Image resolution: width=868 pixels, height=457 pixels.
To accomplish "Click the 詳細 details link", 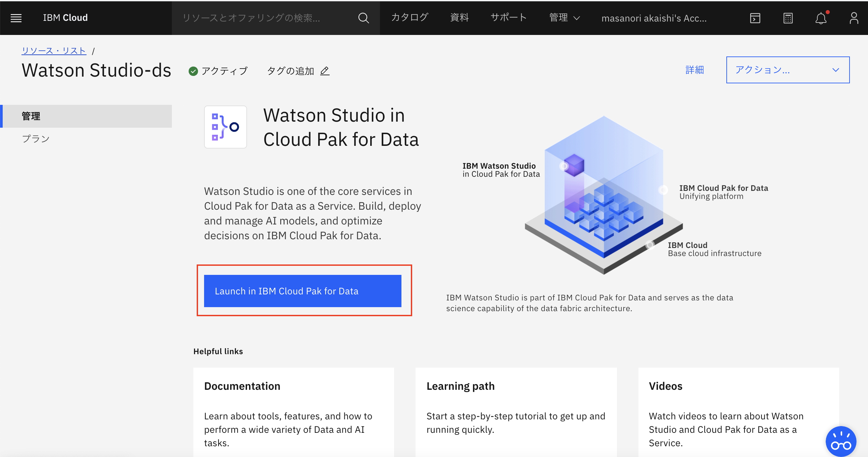I will [694, 70].
